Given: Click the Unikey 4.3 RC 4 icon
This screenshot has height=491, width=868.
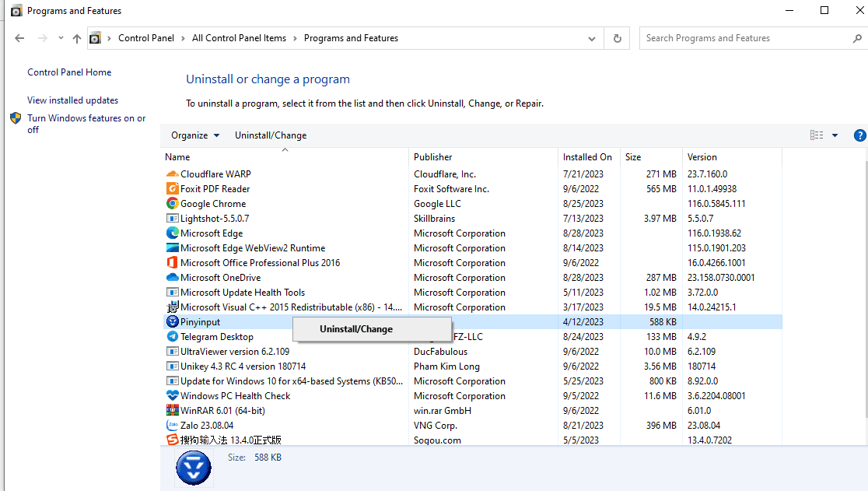Looking at the screenshot, I should (172, 366).
